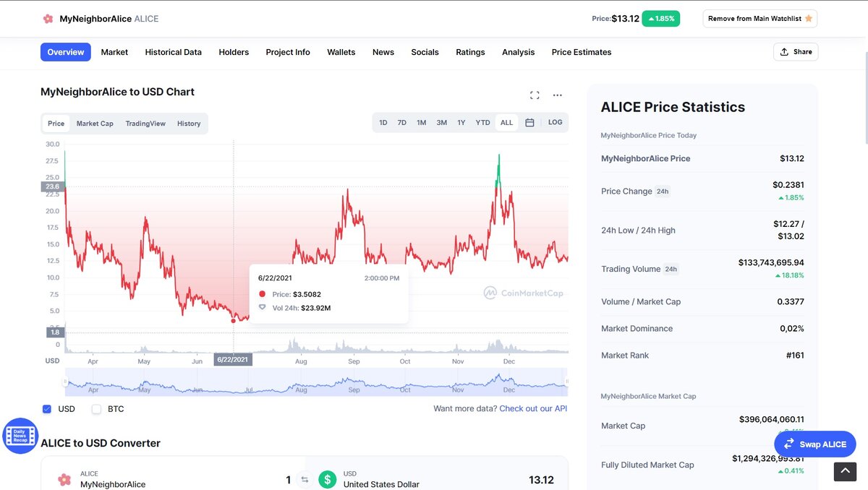Screen dimensions: 868x490
Task: Switch chart to Market Cap
Action: pos(95,124)
